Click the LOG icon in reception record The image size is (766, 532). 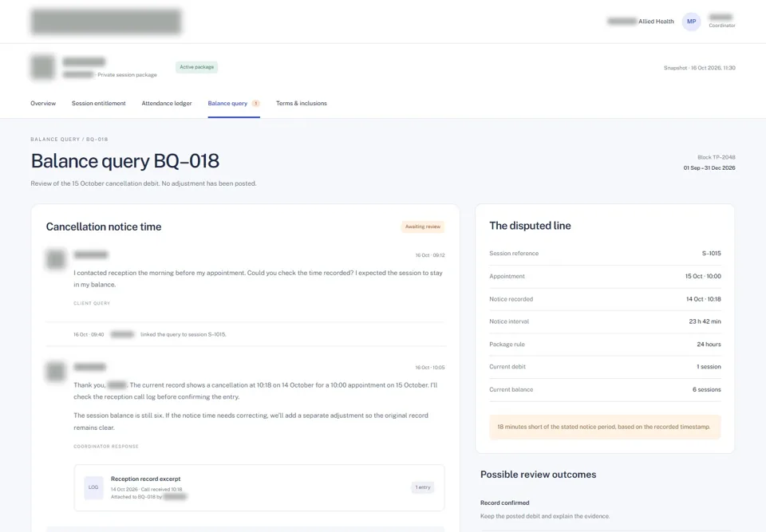tap(93, 487)
